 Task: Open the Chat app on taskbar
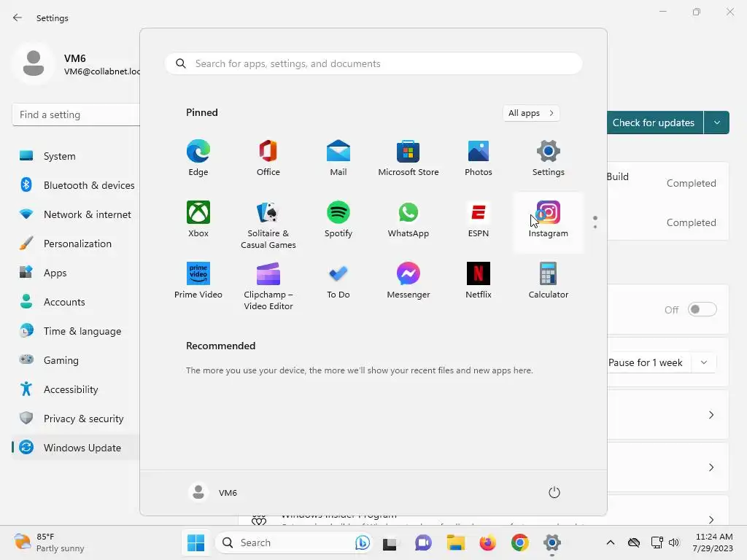pyautogui.click(x=423, y=542)
